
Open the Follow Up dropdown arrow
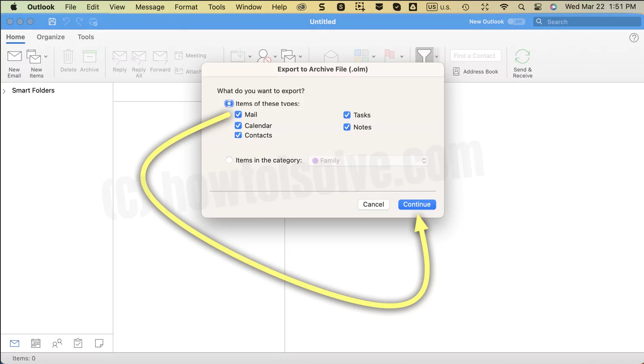(402, 56)
